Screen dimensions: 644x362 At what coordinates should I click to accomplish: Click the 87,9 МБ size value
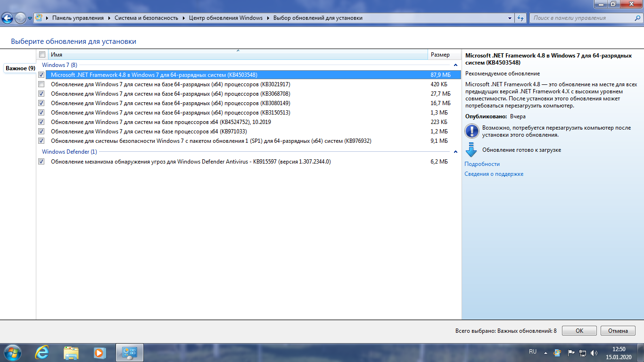pyautogui.click(x=440, y=75)
